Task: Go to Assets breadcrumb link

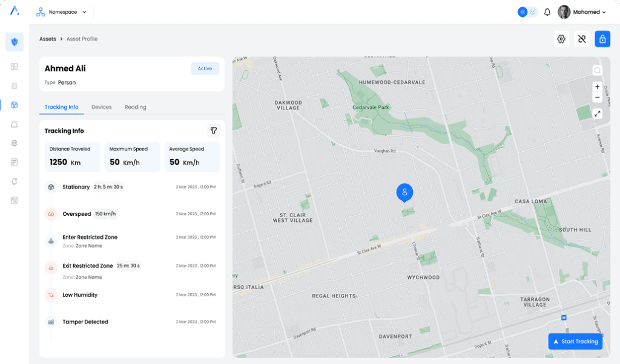Action: click(x=48, y=39)
